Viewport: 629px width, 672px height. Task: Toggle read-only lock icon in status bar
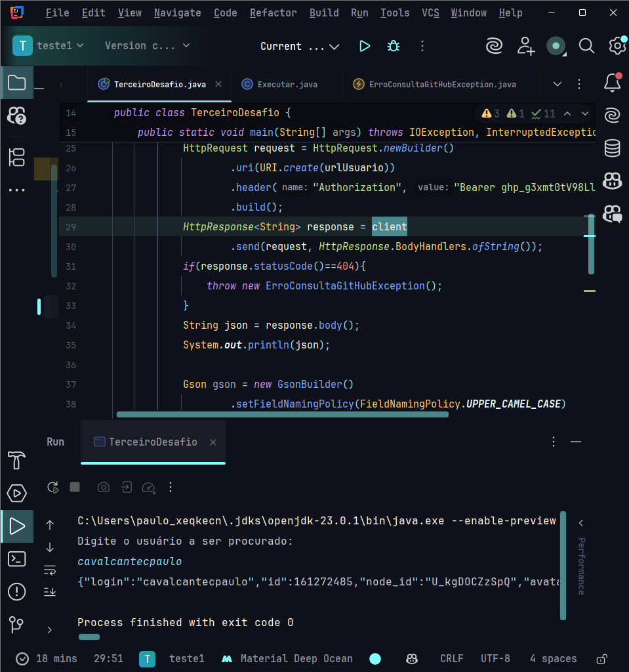coord(602,659)
